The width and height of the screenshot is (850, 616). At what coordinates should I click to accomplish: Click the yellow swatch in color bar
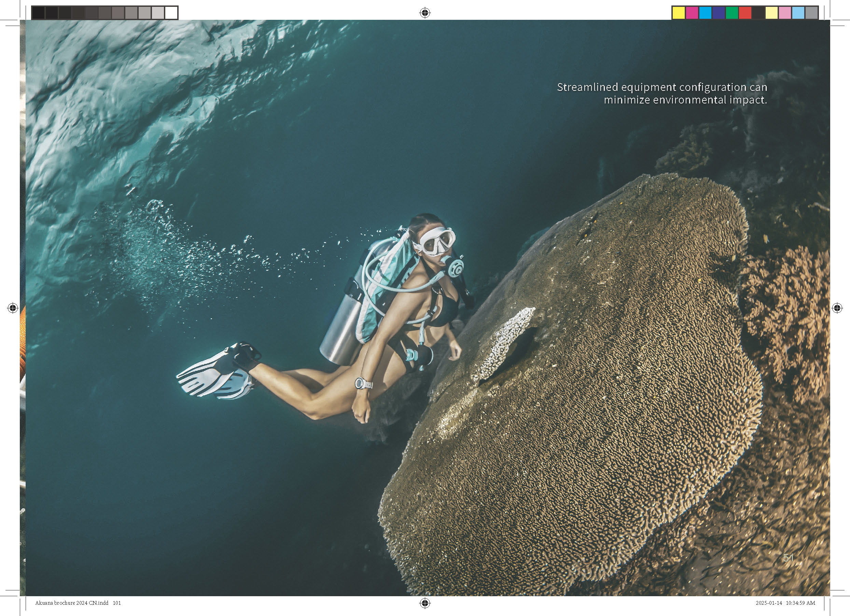(679, 13)
